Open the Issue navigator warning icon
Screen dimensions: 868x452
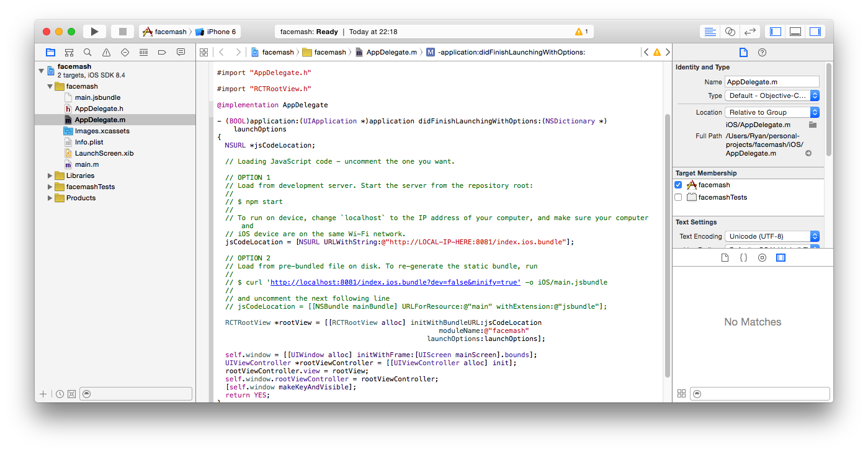pos(106,53)
